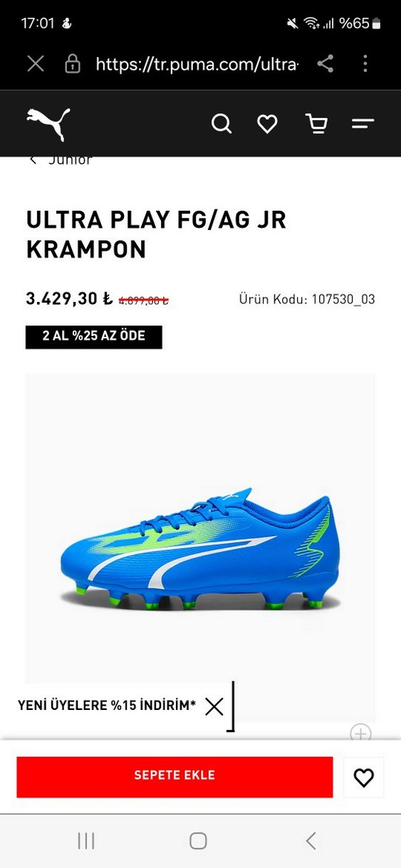Viewport: 401px width, 868px height.
Task: Toggle favorite heart next to SEPETE EKLE
Action: click(x=363, y=777)
